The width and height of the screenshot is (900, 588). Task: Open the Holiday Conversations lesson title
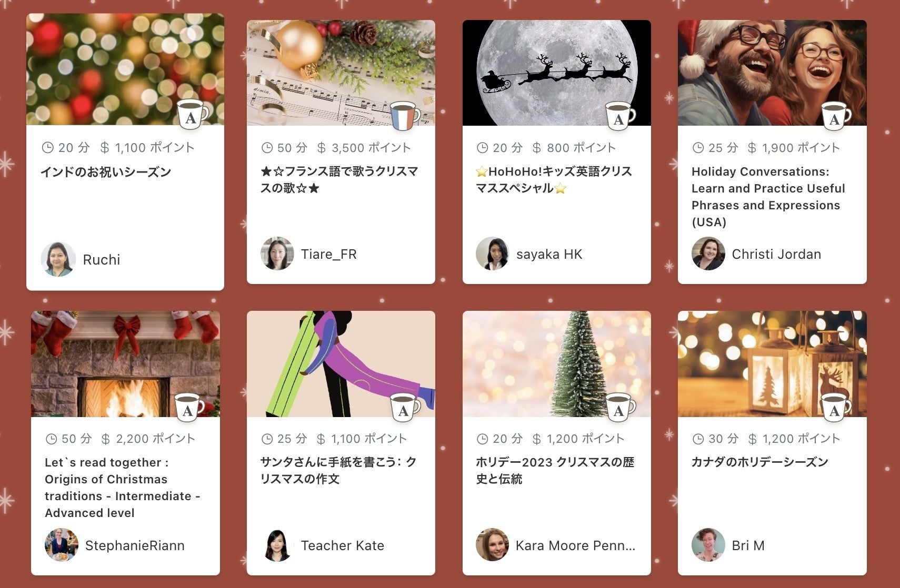pos(768,197)
